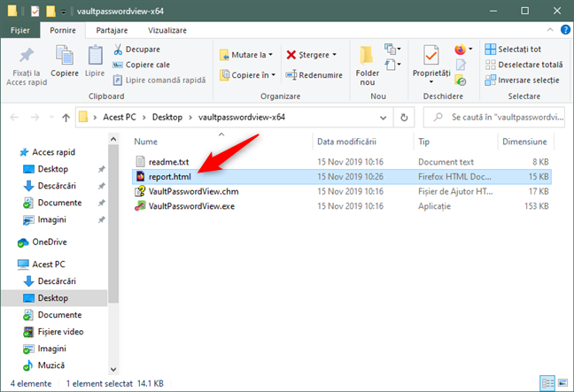This screenshot has width=574, height=392.
Task: Click history icon in Deschidere group
Action: click(460, 81)
